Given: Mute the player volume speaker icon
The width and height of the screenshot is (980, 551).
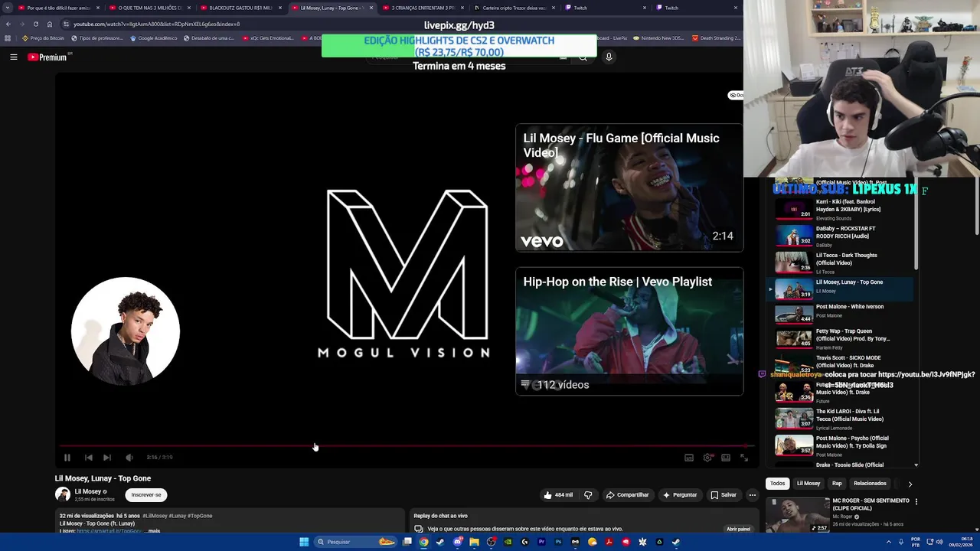Looking at the screenshot, I should pos(129,458).
